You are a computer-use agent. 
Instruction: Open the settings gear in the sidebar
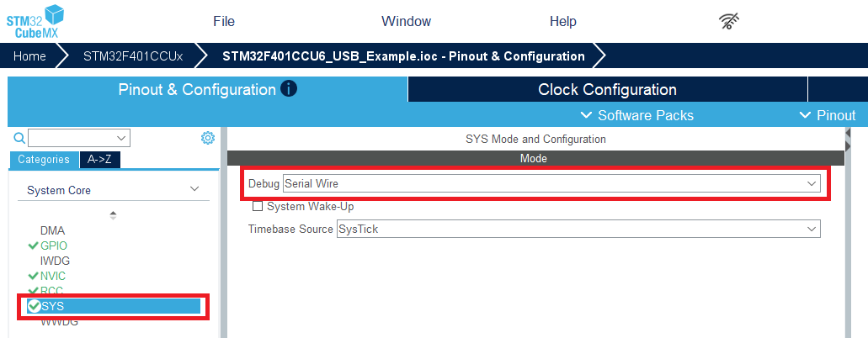click(207, 138)
